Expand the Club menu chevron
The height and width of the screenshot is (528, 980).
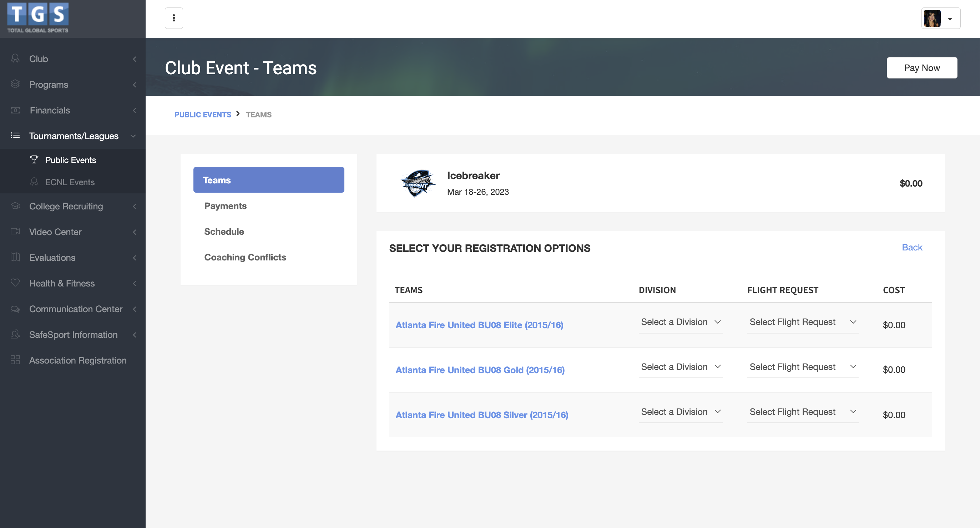pyautogui.click(x=134, y=59)
